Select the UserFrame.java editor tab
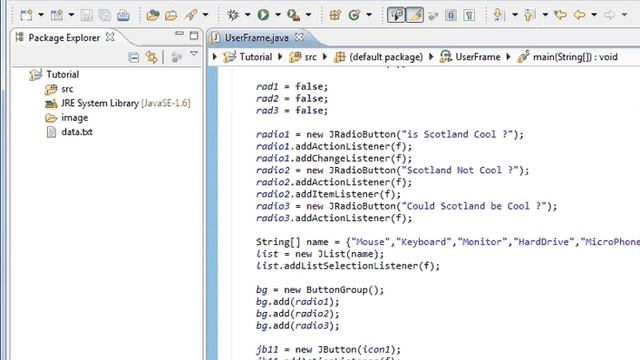Image resolution: width=640 pixels, height=360 pixels. pos(256,38)
